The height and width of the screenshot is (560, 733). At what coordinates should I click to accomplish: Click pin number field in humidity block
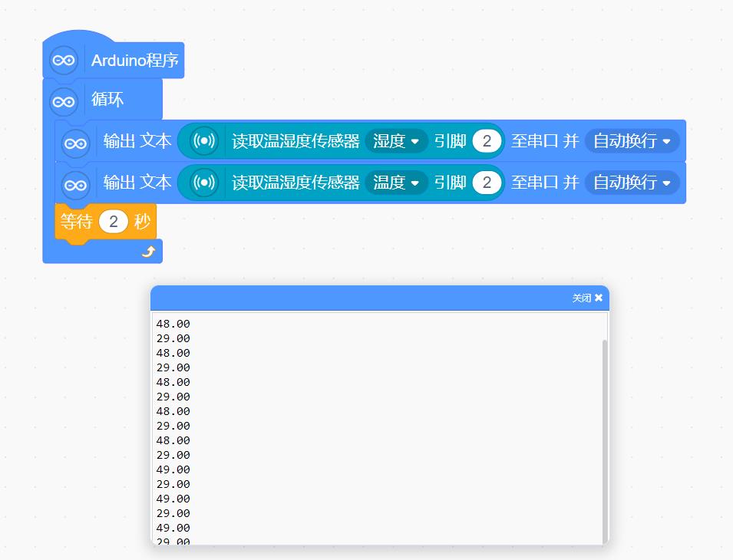tap(487, 140)
